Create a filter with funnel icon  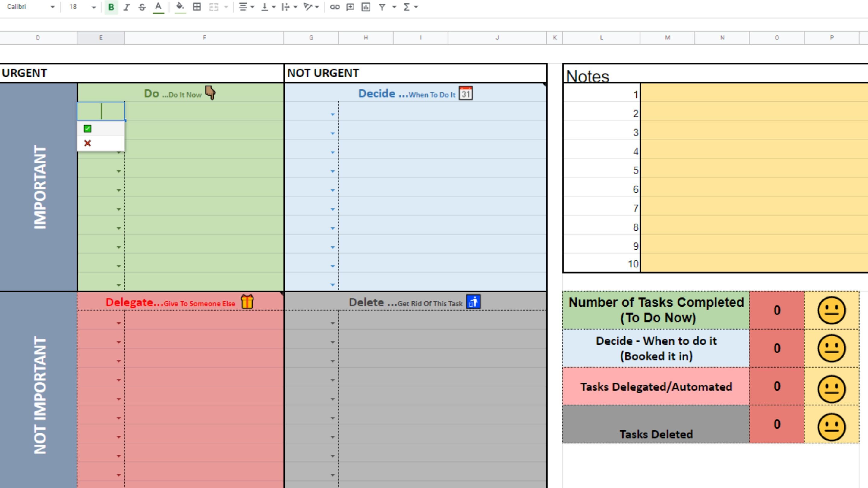pyautogui.click(x=382, y=7)
